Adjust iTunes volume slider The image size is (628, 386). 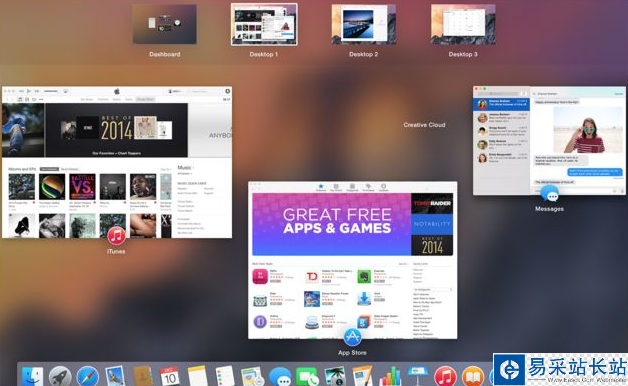tap(51, 91)
